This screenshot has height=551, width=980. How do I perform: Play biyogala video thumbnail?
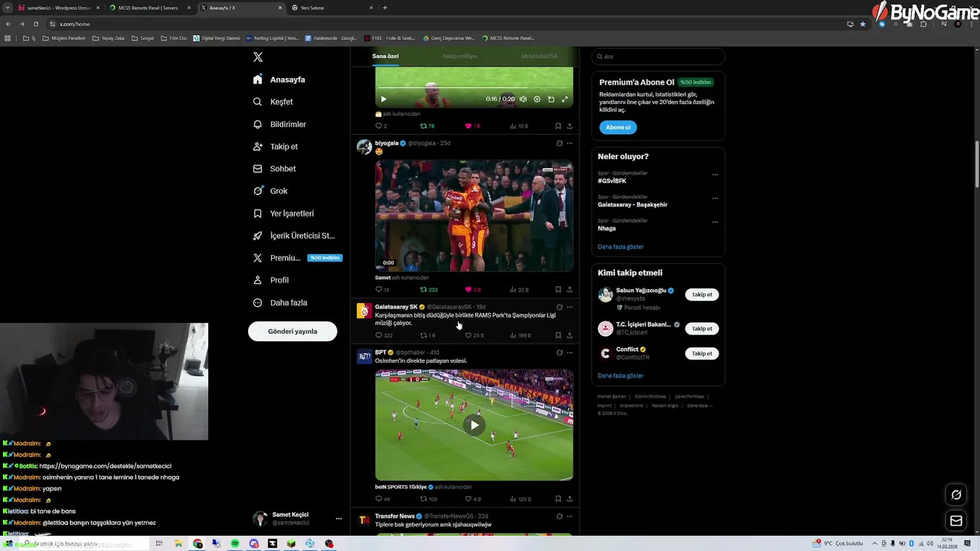[x=474, y=215]
